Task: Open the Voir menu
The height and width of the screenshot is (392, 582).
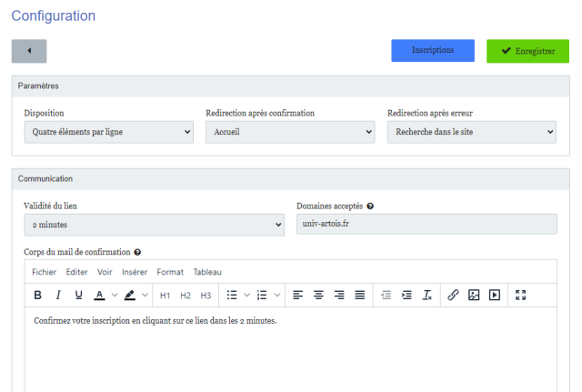Action: tap(105, 272)
